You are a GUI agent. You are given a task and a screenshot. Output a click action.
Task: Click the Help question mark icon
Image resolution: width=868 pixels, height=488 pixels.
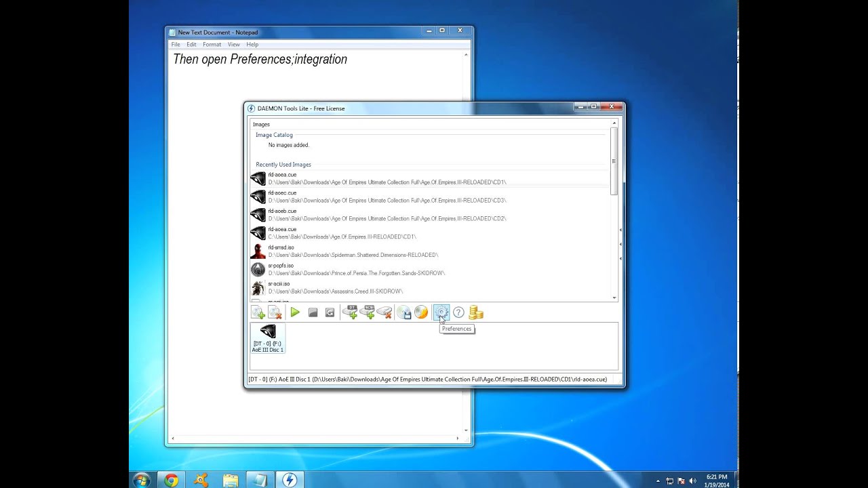point(458,312)
